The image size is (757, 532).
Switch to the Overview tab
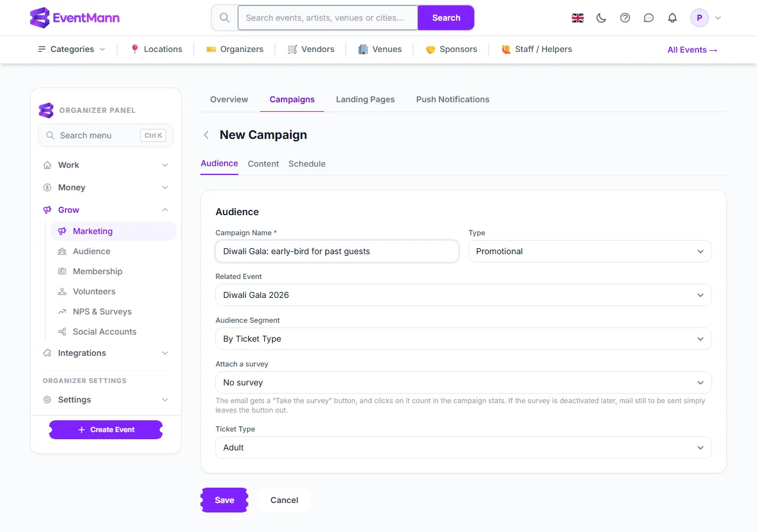point(229,99)
